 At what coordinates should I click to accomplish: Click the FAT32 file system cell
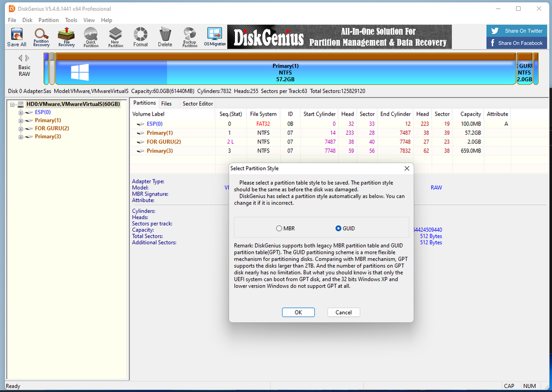pyautogui.click(x=263, y=124)
